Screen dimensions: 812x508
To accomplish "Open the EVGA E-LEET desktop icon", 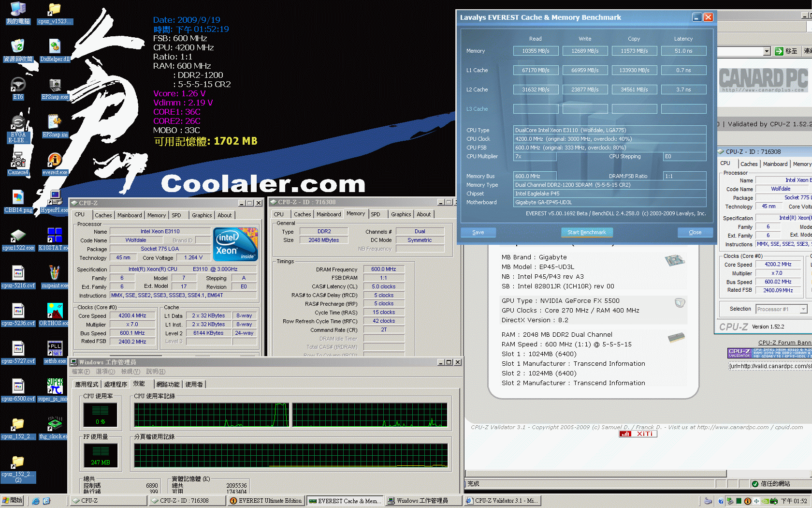I will (18, 129).
